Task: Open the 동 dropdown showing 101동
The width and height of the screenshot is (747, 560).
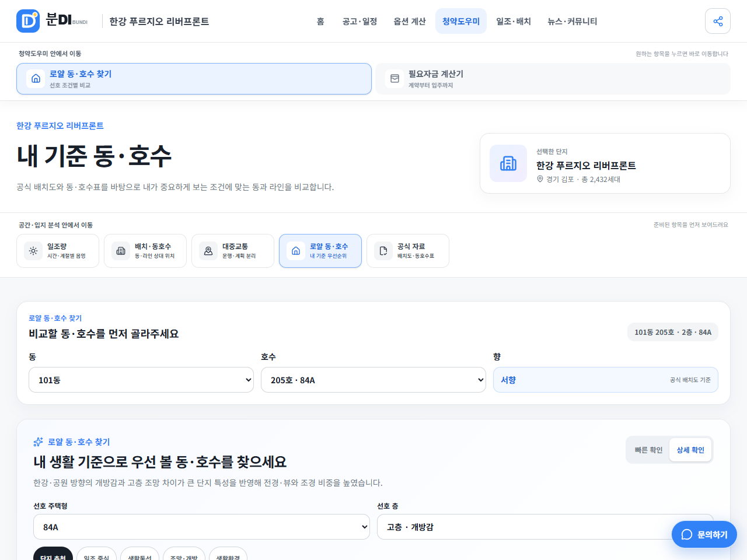Action: [141, 380]
